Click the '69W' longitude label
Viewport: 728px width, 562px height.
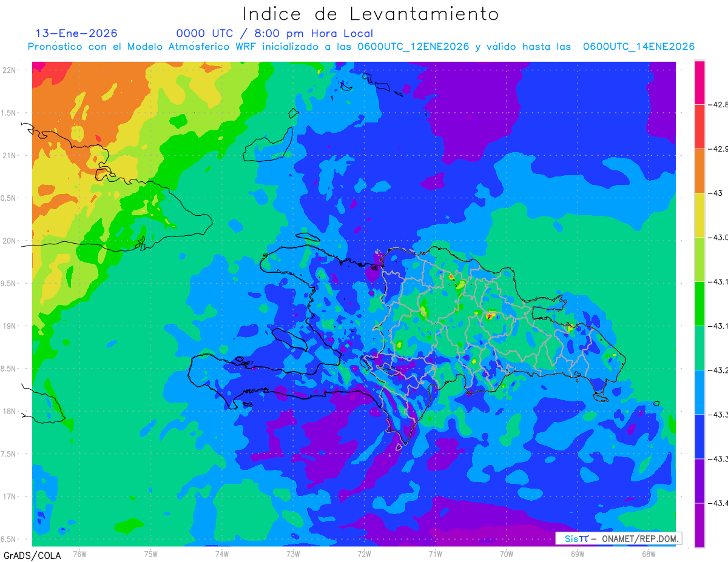(578, 554)
